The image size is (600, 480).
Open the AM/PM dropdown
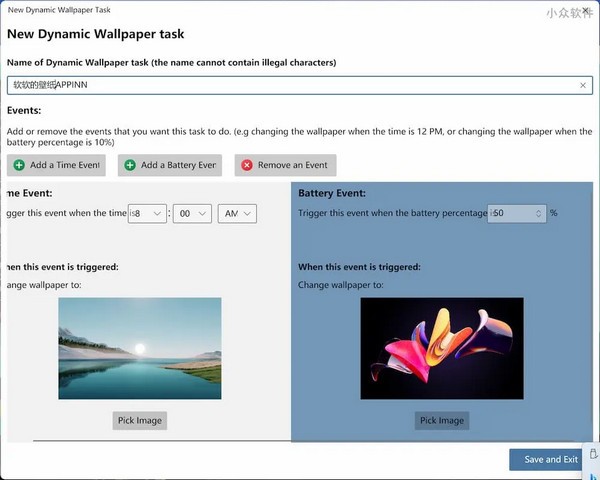coord(237,214)
